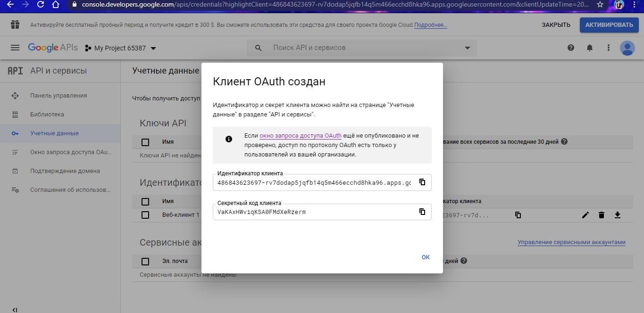This screenshot has height=313, width=644.
Task: Open the Управление сервисными аккаунтами link
Action: point(571,242)
